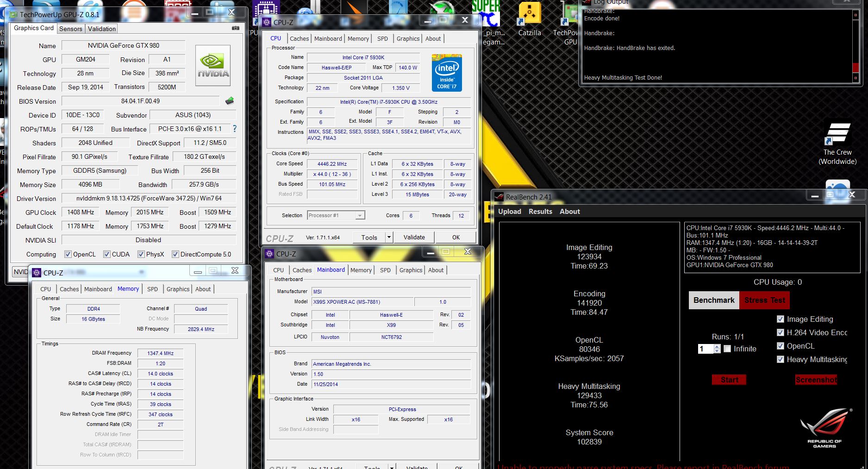
Task: Click the Log Output scrollbar down arrow
Action: click(856, 79)
